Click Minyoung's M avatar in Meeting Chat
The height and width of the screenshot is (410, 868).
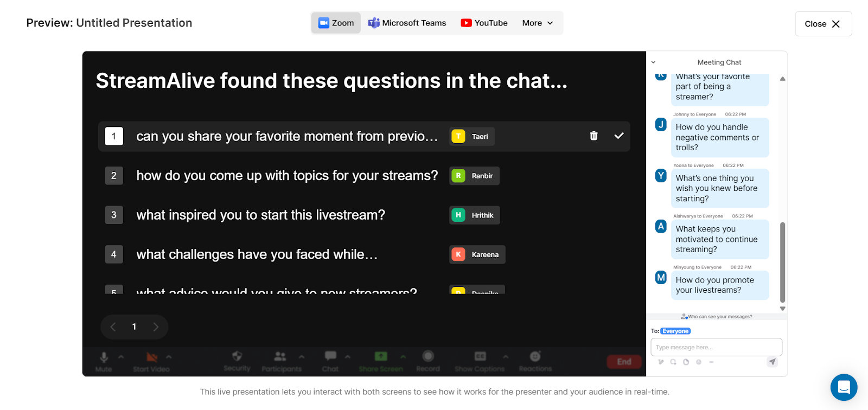click(x=661, y=277)
